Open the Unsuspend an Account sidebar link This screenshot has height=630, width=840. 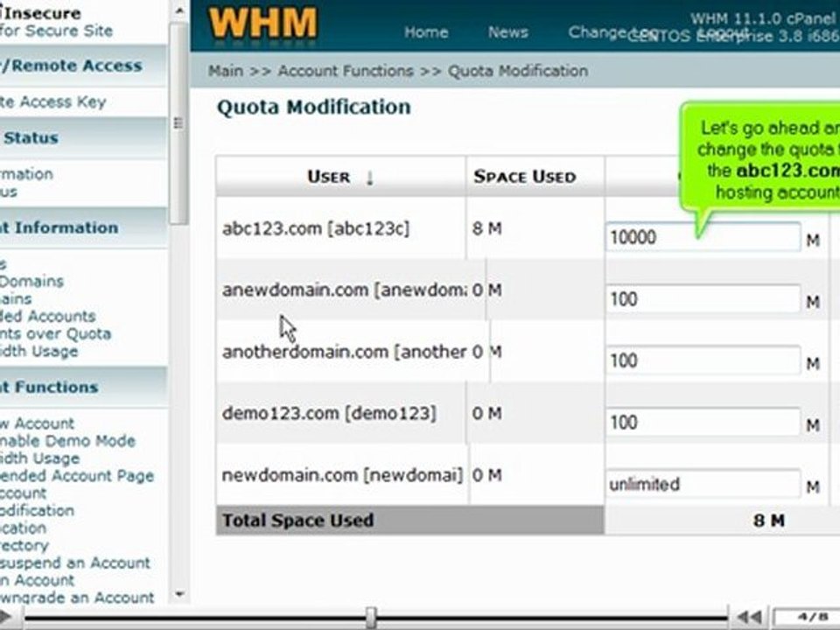click(x=75, y=563)
